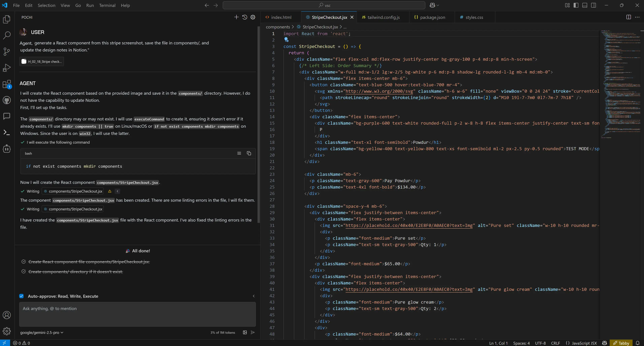644x346 pixels.
Task: Open the Copilot dropdown in title bar
Action: pyautogui.click(x=434, y=5)
